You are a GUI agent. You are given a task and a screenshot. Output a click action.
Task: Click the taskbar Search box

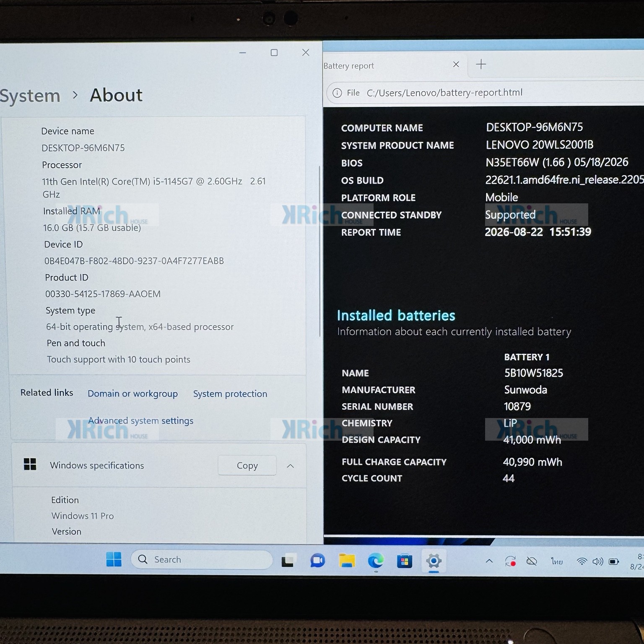[202, 559]
